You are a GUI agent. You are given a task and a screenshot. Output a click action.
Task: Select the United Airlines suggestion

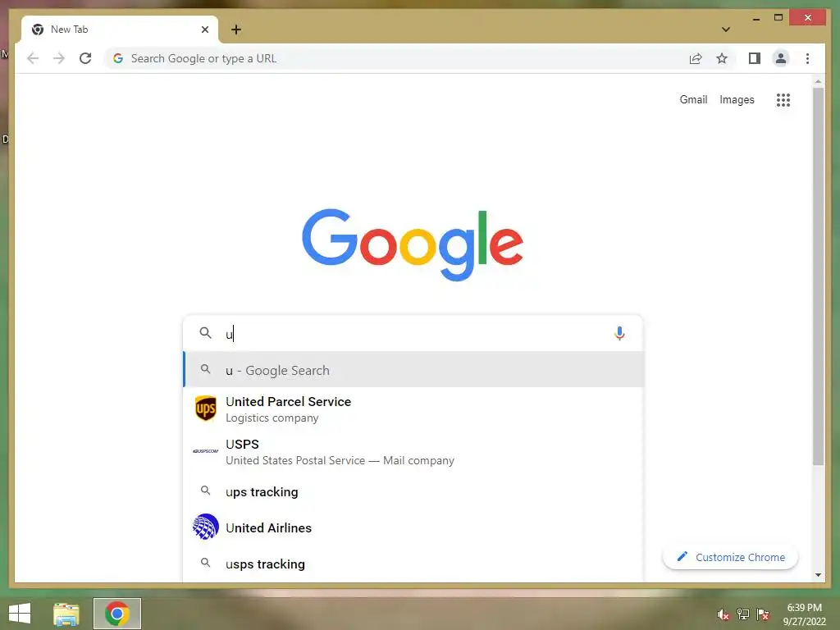413,527
